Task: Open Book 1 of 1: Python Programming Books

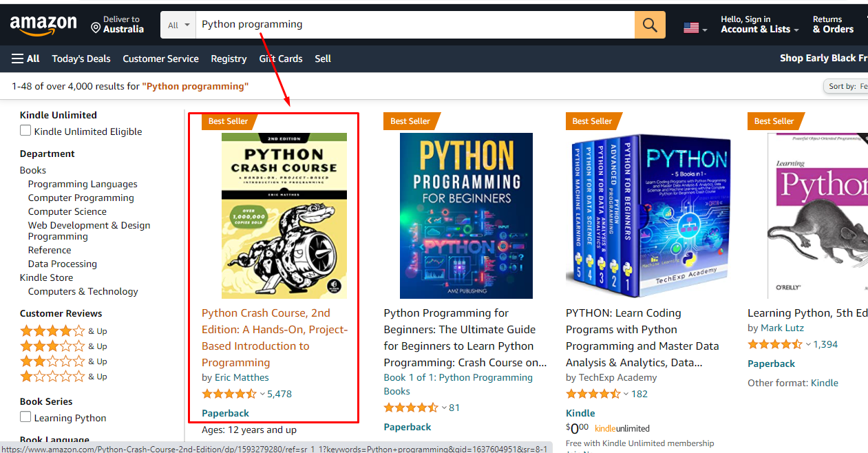Action: coord(458,384)
